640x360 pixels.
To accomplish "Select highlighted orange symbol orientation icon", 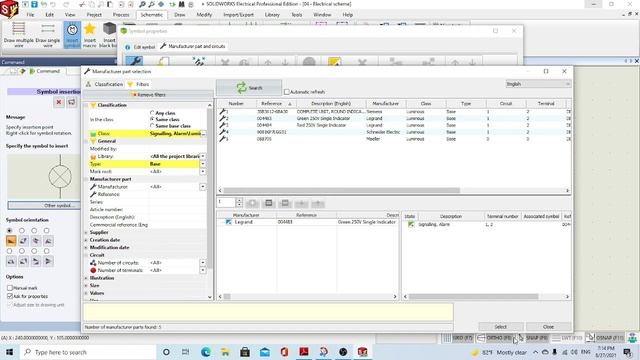I will coord(11,241).
